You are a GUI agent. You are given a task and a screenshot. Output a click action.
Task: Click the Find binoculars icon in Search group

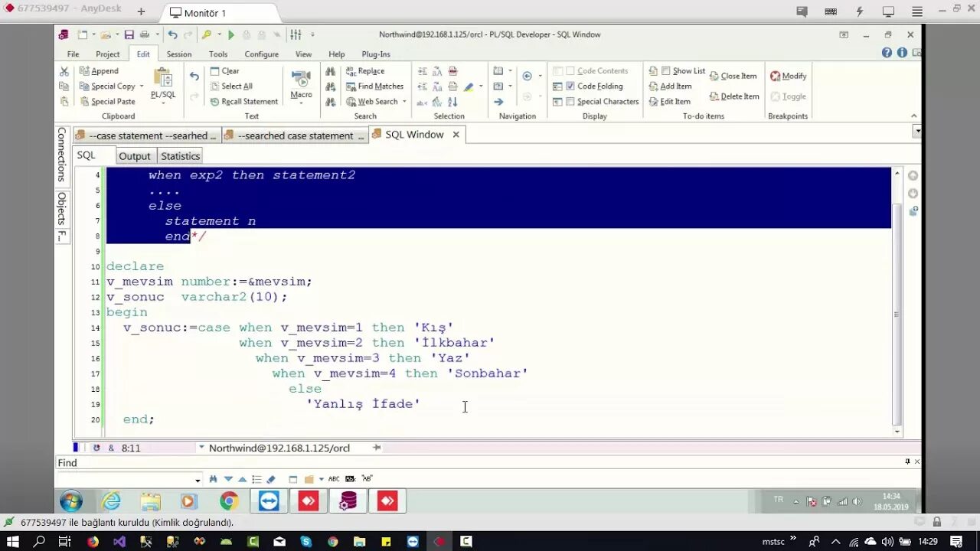pos(330,71)
